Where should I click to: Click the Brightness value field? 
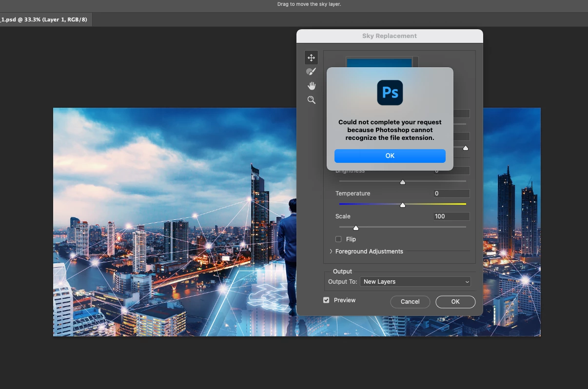(x=451, y=171)
